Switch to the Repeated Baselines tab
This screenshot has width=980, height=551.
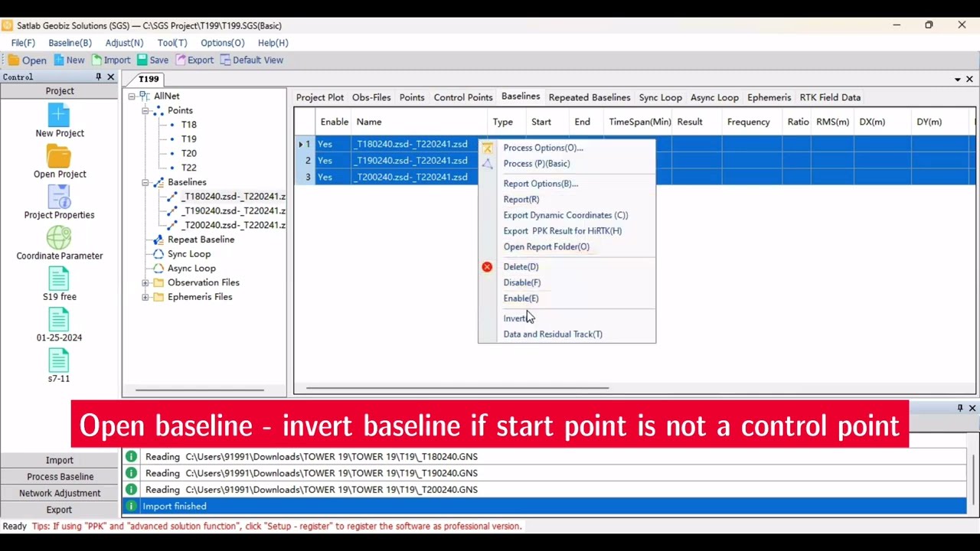coord(590,97)
